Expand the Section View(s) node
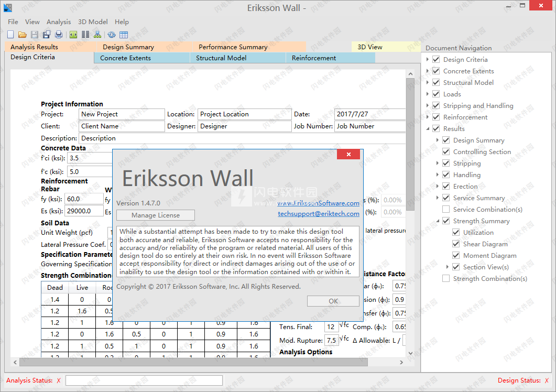Screen dimensions: 556x392 (448, 267)
